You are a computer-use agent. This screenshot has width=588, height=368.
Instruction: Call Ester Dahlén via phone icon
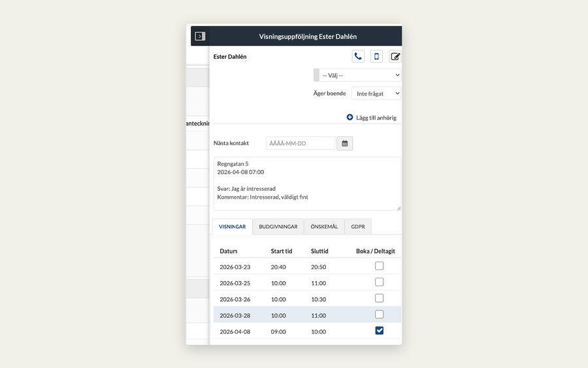pyautogui.click(x=358, y=56)
